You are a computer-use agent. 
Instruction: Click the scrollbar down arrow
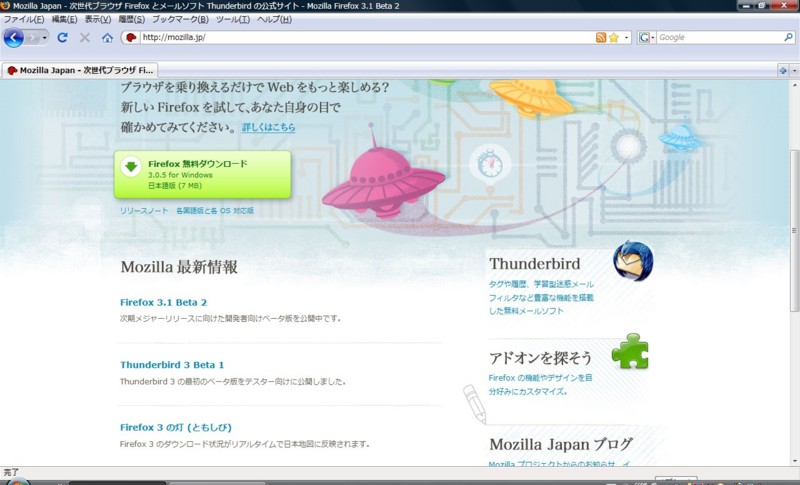[794, 461]
